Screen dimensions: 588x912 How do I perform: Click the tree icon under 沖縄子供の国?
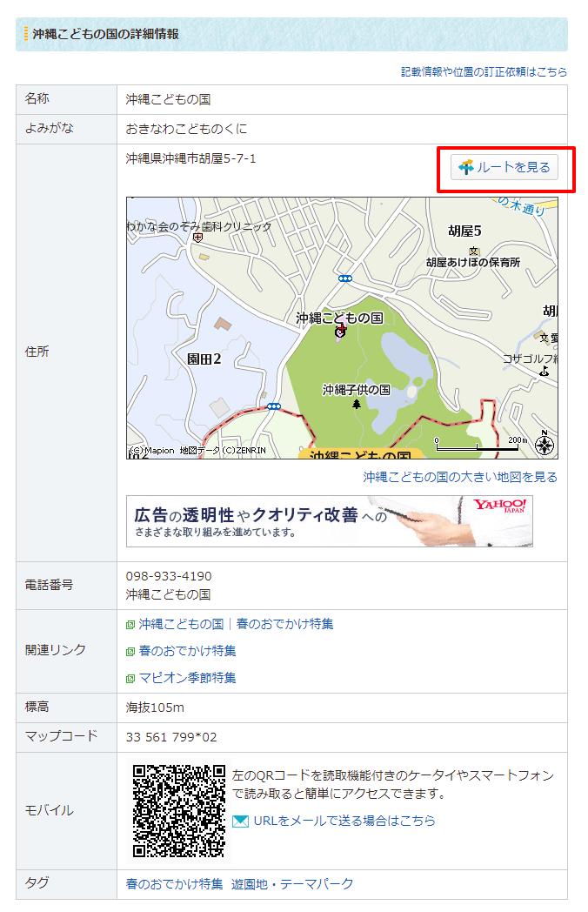pos(357,404)
